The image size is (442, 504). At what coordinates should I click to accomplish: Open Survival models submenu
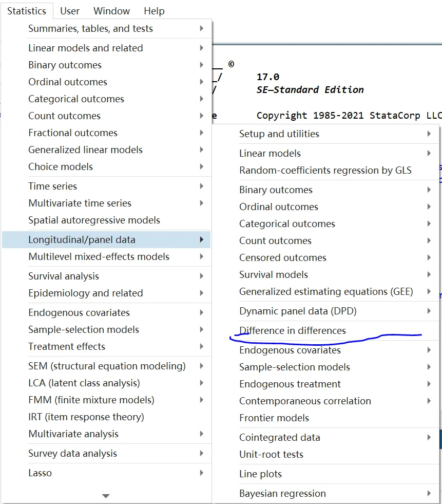coord(325,274)
